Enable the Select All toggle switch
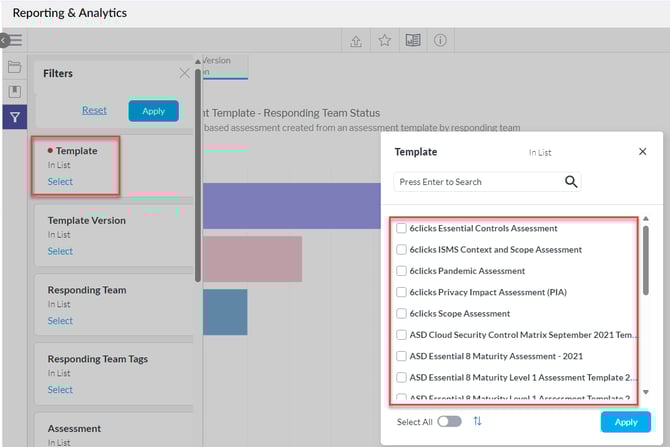Viewport: 670px width, 447px height. click(449, 421)
